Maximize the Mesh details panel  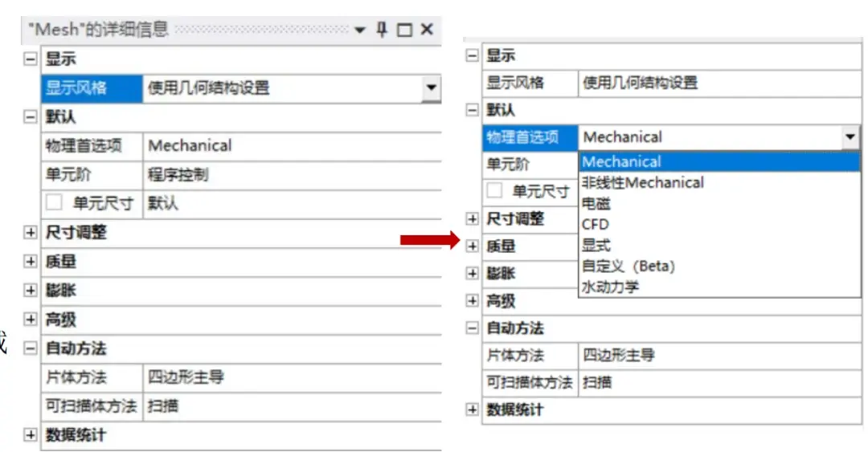tap(404, 30)
